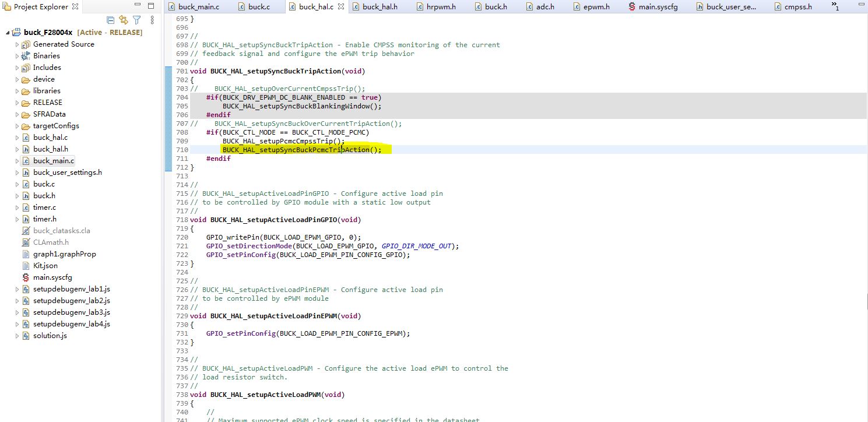
Task: Select setupdebugenv_lab3.js file
Action: point(71,312)
